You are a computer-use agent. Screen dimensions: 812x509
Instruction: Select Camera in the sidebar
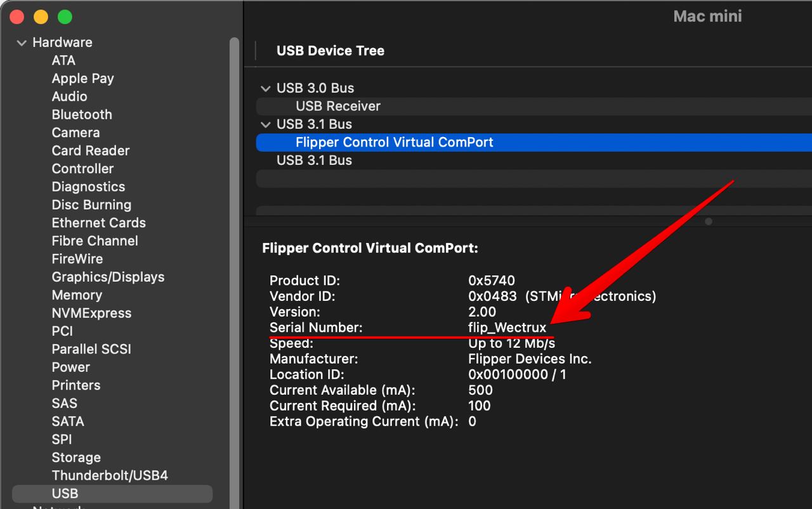[75, 133]
